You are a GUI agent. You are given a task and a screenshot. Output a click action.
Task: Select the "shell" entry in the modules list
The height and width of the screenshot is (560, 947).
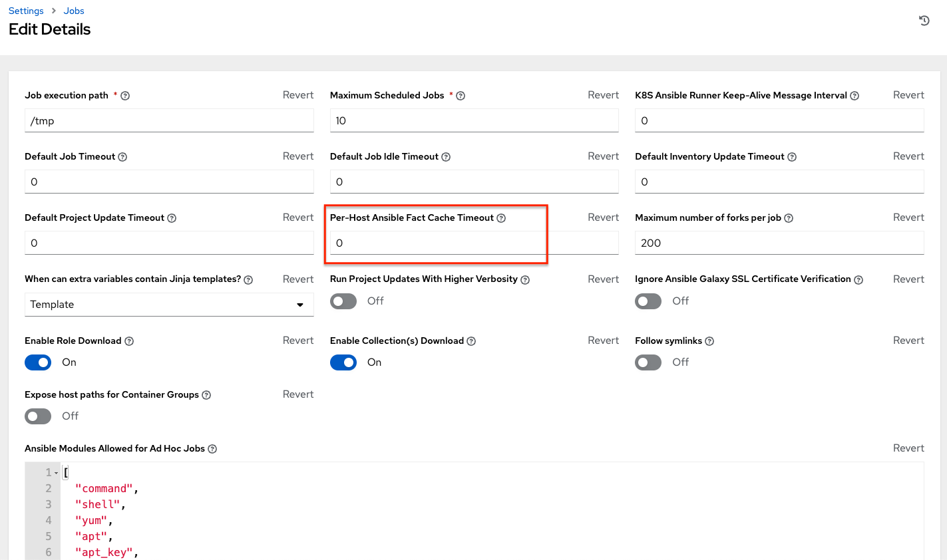pyautogui.click(x=98, y=504)
